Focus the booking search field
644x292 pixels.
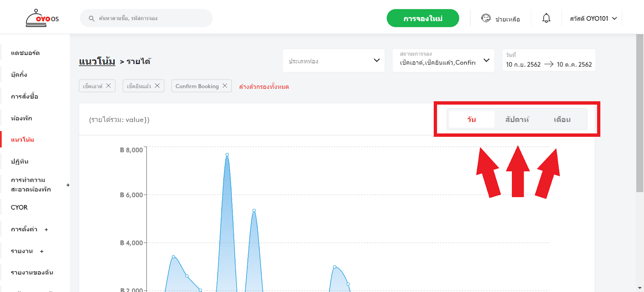pos(146,18)
